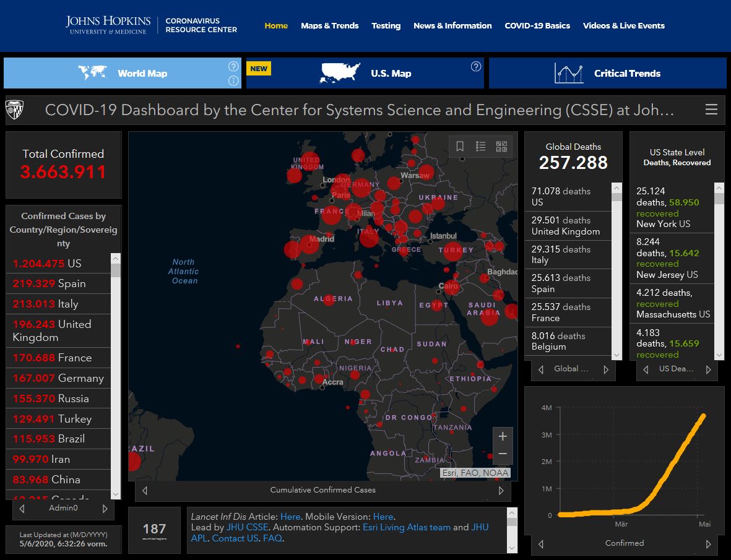Click the world map globe icon
The image size is (731, 560).
[x=92, y=72]
